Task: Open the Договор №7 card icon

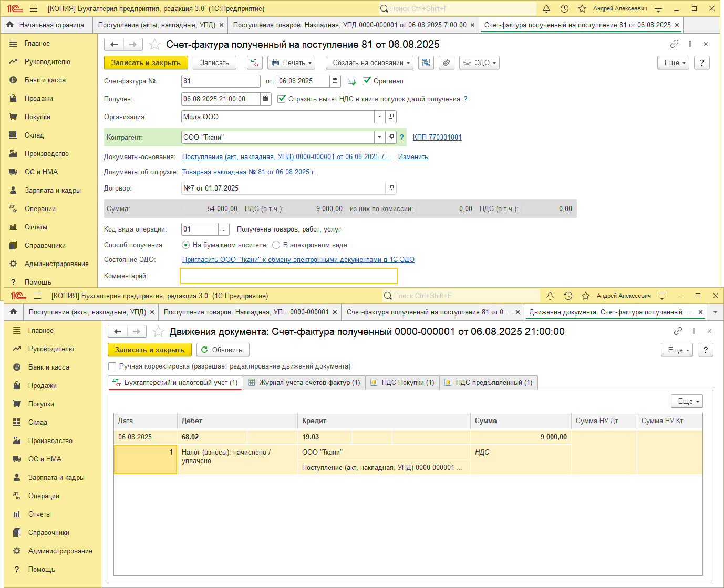Action: [391, 188]
